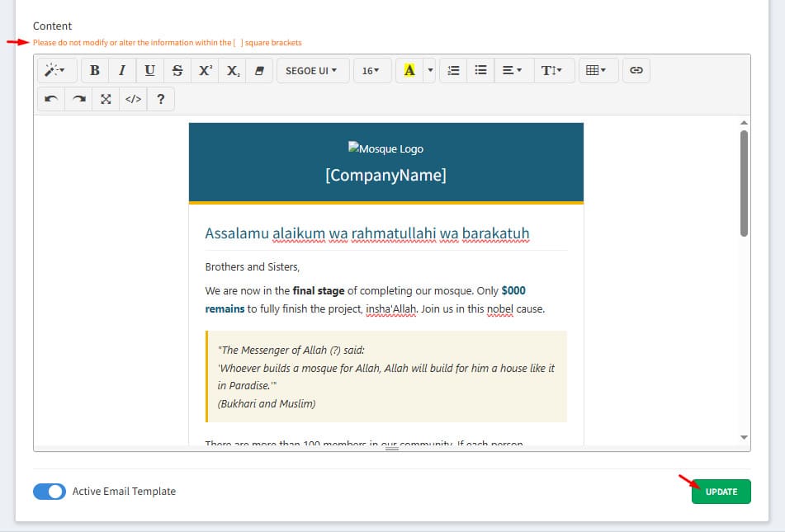The image size is (785, 532).
Task: Open the SEGOE UI font dropdown
Action: (311, 71)
